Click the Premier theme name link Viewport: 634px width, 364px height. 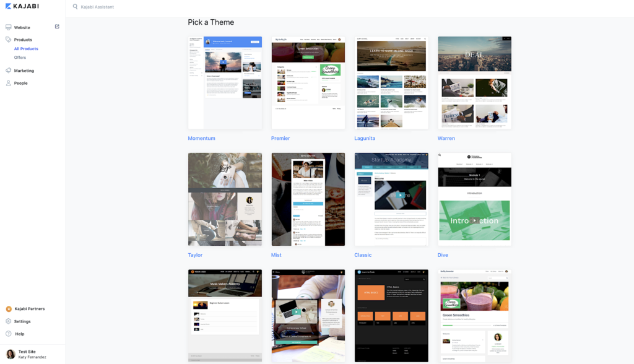(x=280, y=138)
